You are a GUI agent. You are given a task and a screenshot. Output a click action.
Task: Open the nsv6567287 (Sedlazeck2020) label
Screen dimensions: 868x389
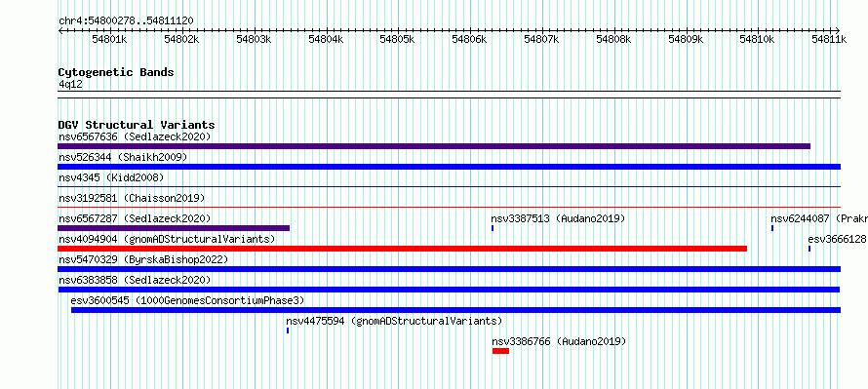click(x=135, y=218)
